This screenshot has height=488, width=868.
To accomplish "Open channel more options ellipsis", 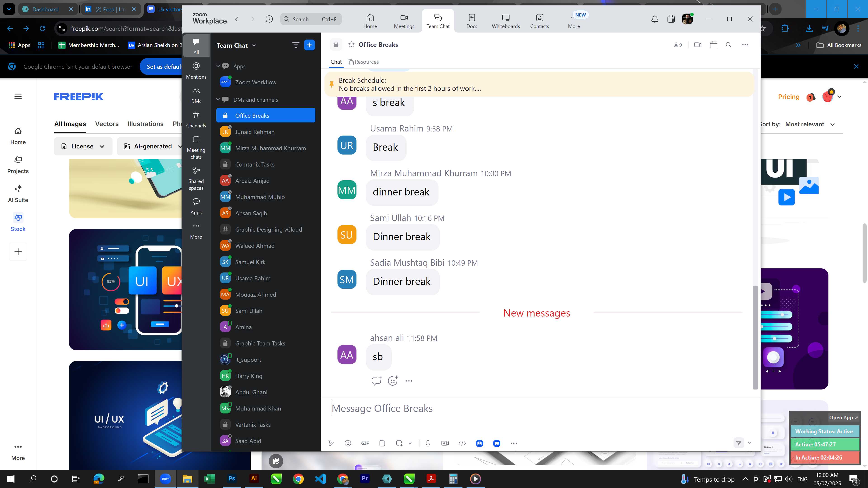I will point(745,45).
